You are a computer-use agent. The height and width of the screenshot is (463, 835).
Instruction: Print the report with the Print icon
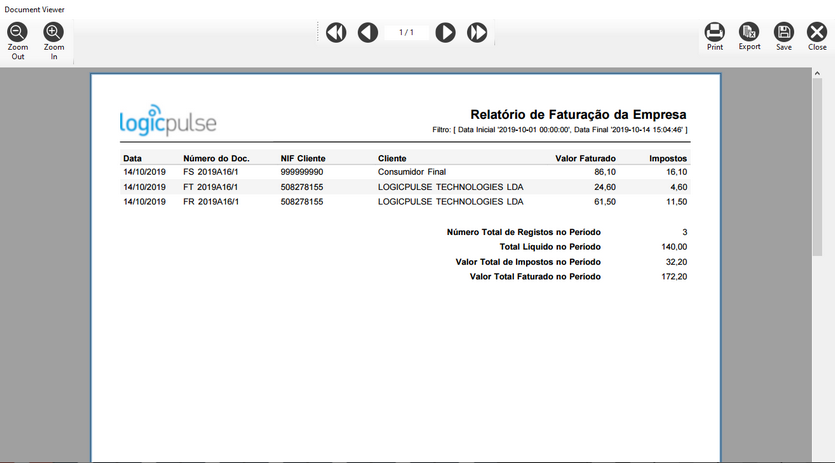point(715,32)
